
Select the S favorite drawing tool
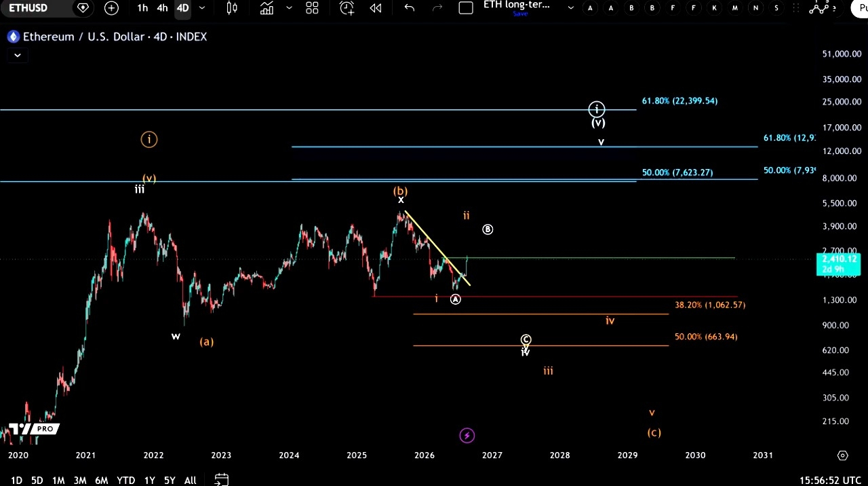(776, 8)
